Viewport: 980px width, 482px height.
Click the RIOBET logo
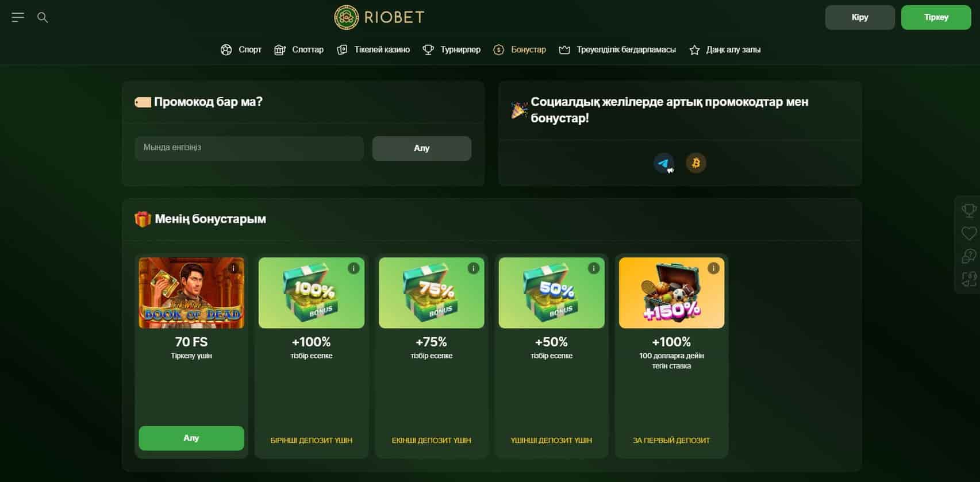pyautogui.click(x=379, y=17)
